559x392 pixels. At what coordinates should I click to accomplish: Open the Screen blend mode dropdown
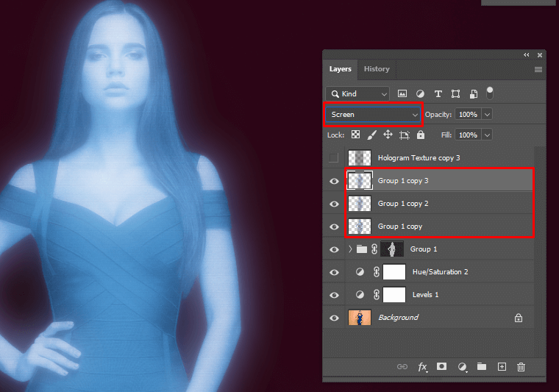(373, 115)
